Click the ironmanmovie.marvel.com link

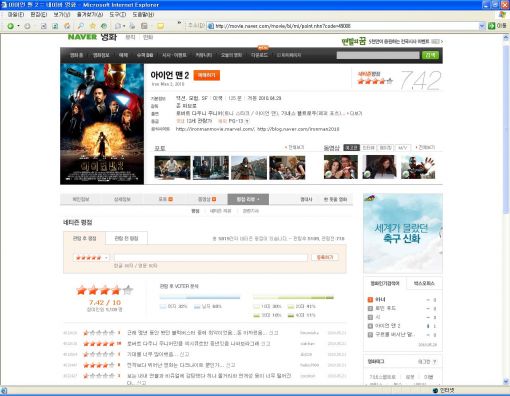pos(215,129)
